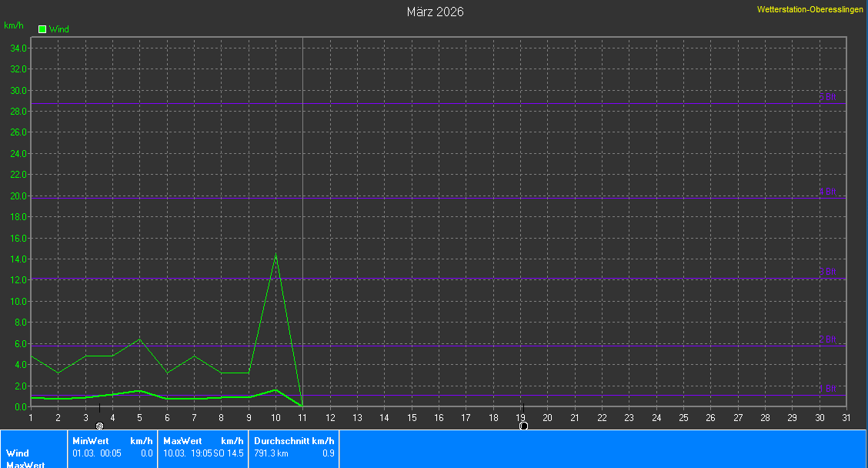Click day 31 on the x-axis
Viewport: 868px width, 468px height.
coord(846,417)
